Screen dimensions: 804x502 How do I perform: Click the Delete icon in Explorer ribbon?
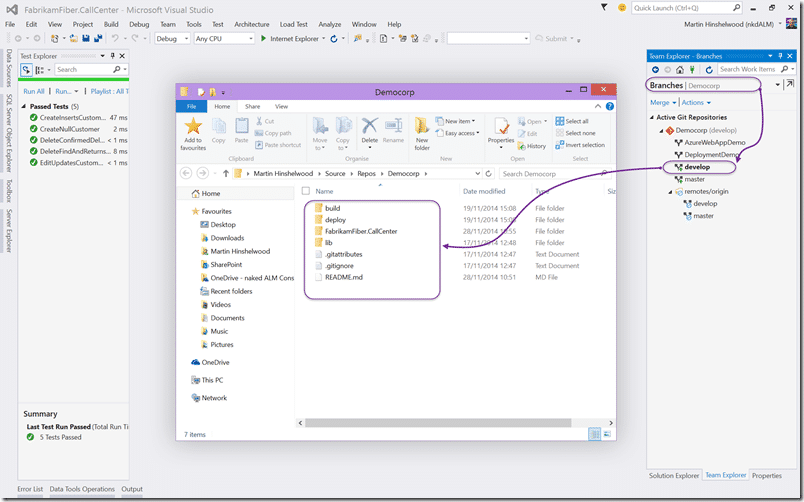coord(369,126)
